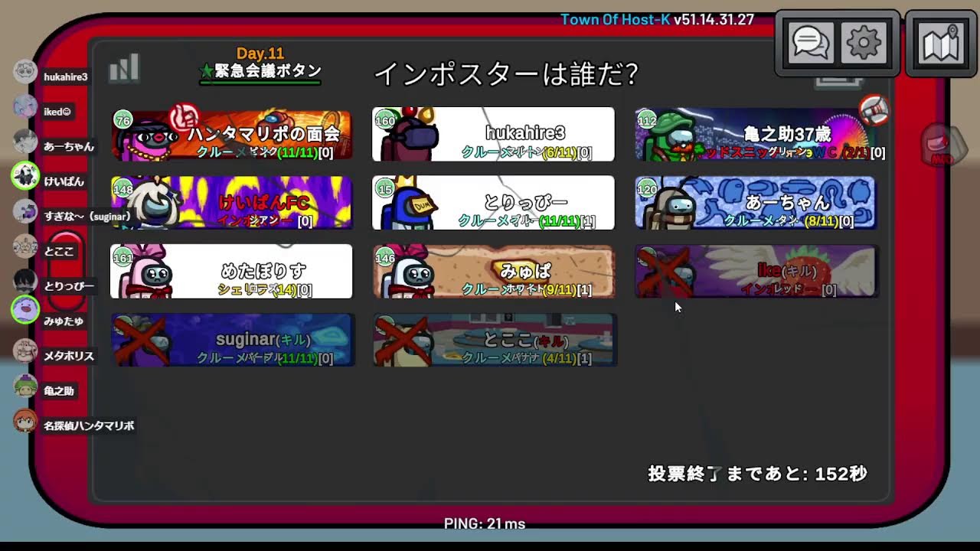Click the dead とここ(キル) player card
This screenshot has width=980, height=551.
[493, 340]
